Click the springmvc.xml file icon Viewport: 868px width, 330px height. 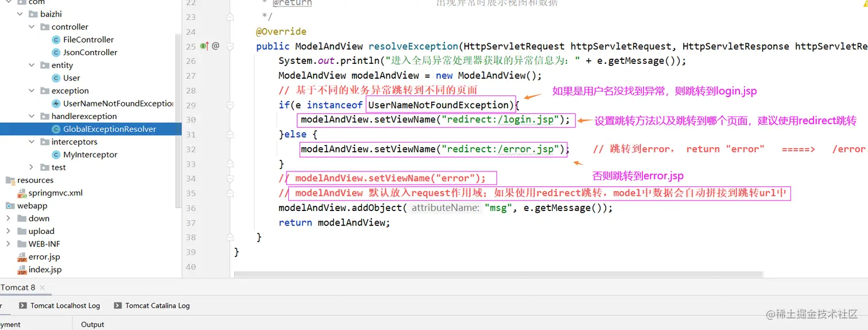[22, 193]
